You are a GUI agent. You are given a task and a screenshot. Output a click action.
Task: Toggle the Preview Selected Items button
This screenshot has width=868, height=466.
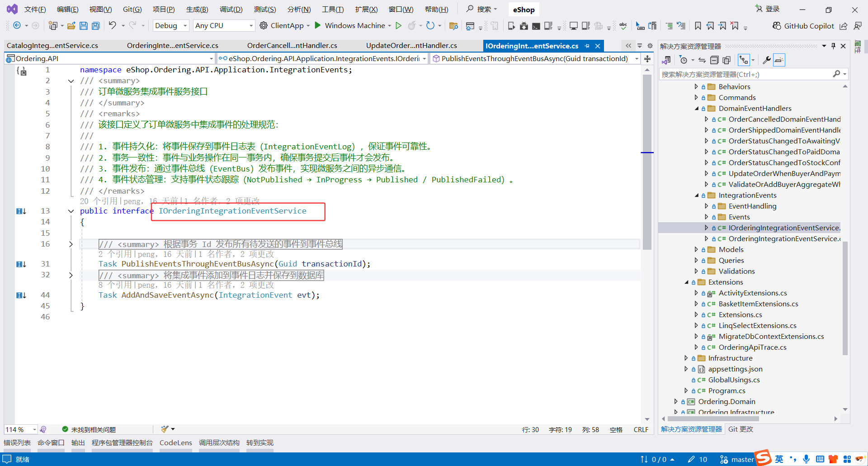coord(779,60)
